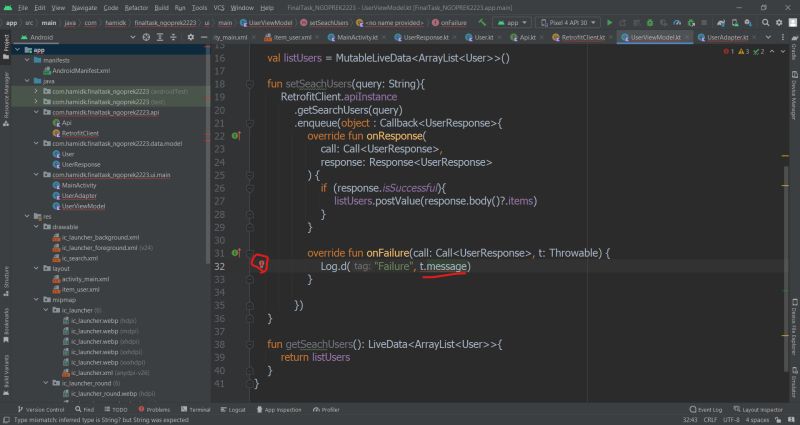
Task: Open the Profile app gauge icon
Action: [677, 23]
